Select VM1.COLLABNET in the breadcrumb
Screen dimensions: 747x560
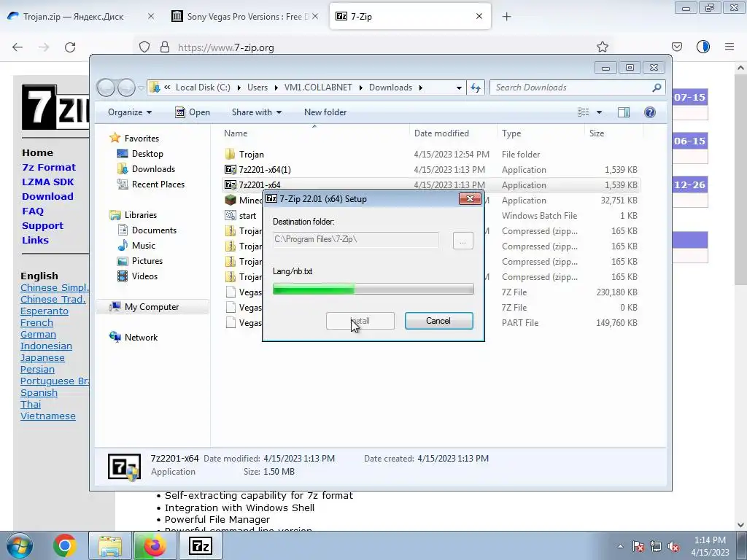click(x=318, y=87)
